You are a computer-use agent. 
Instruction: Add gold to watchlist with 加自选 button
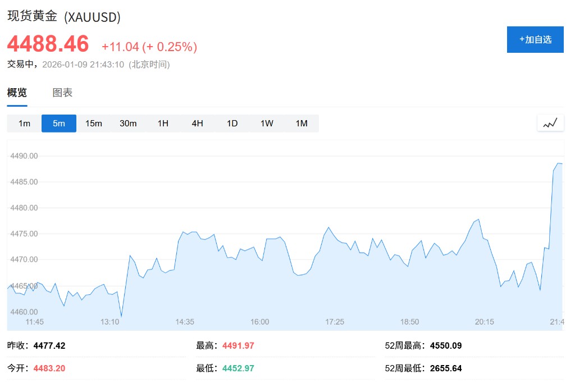[x=535, y=39]
